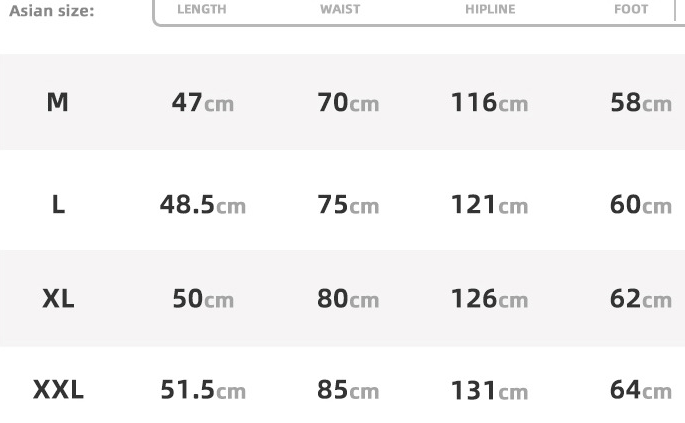Select the L size row label

point(58,205)
